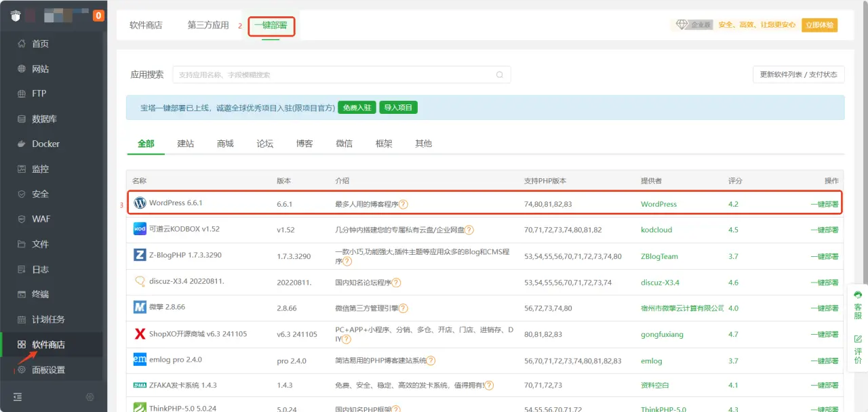Click the 可道云KODBOX app logo icon
This screenshot has height=412, width=868.
[x=140, y=229]
